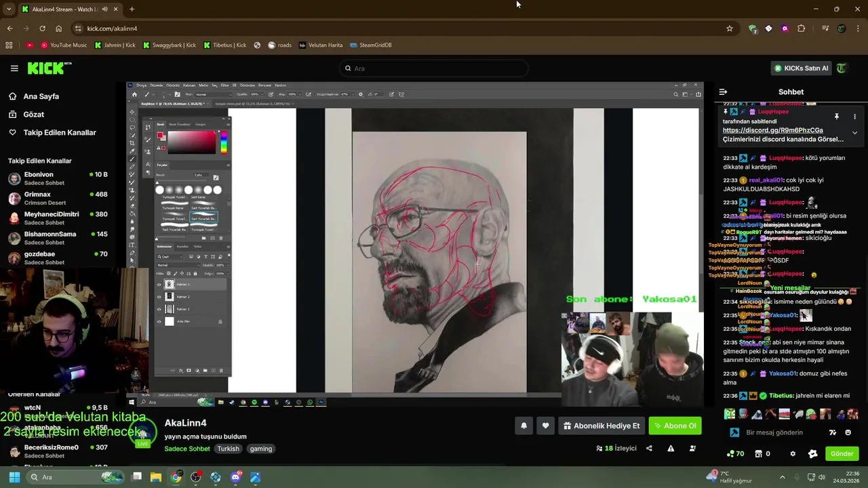The width and height of the screenshot is (868, 488).
Task: Click the Yeni mesajlar button in chat
Action: pos(790,288)
